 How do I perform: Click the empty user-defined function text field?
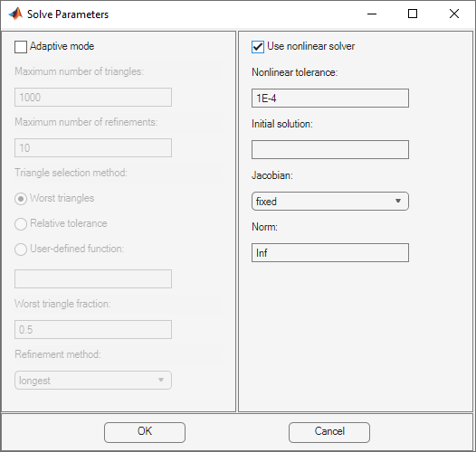pos(93,278)
